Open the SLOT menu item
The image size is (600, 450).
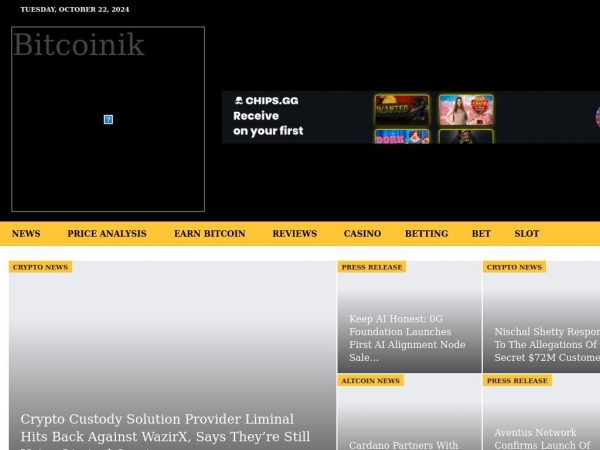(x=527, y=233)
